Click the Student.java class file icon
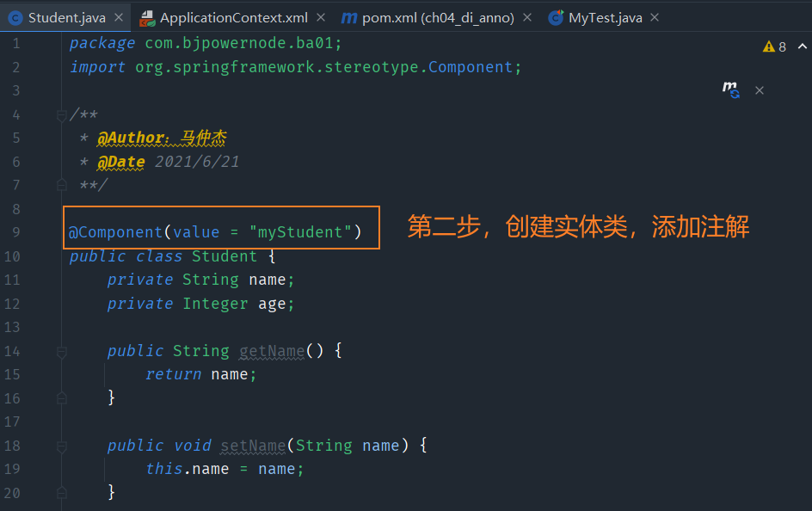 15,19
